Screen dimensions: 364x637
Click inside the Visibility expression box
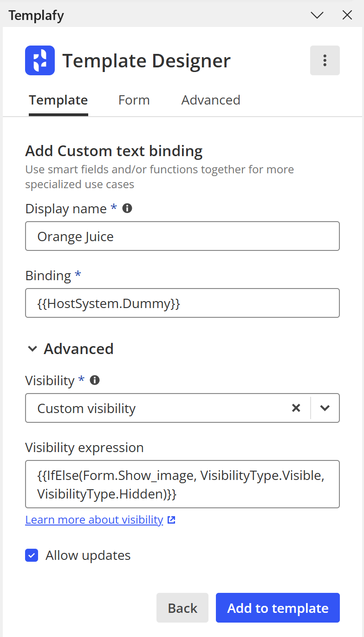pos(182,484)
